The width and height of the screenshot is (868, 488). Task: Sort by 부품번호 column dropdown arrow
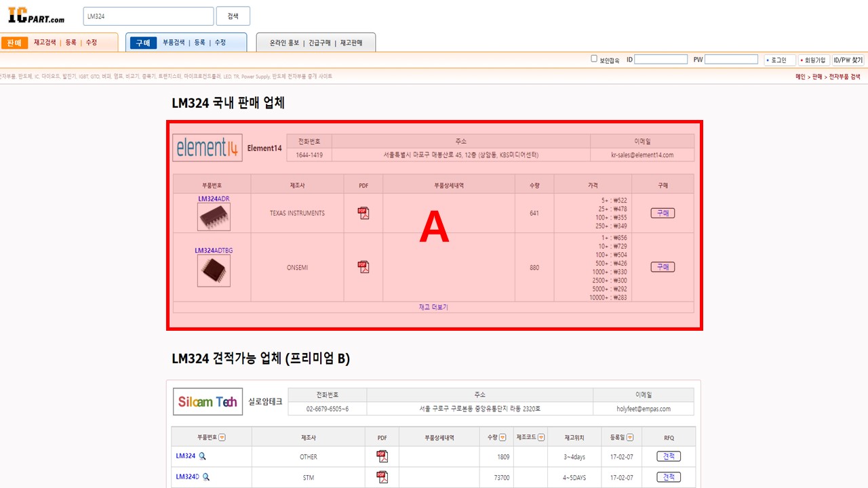pyautogui.click(x=222, y=437)
